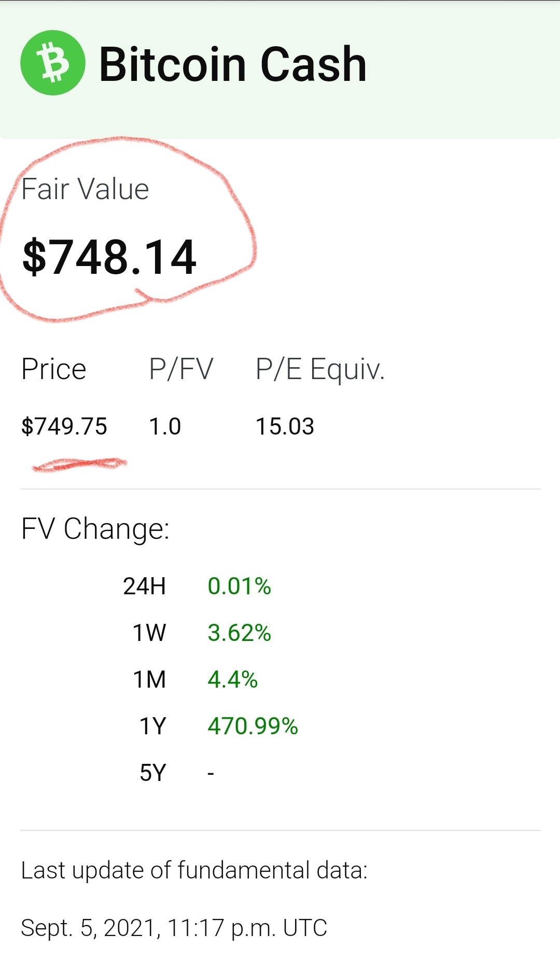Select the 5Y change row label

[x=153, y=773]
